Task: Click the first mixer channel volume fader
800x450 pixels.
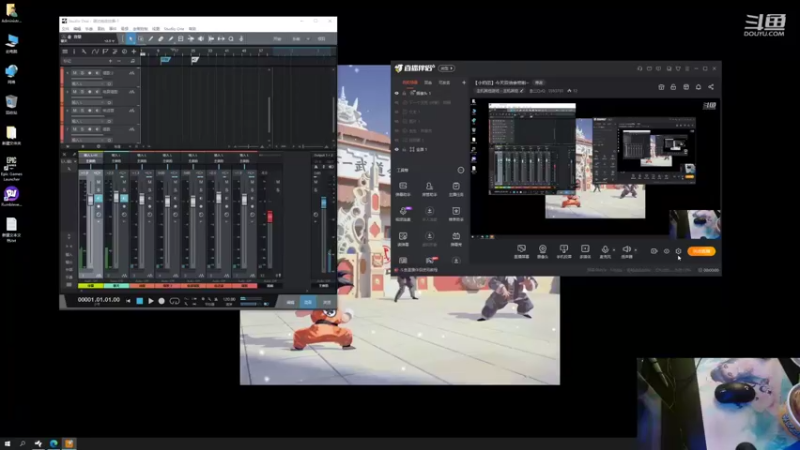Action: 91,199
